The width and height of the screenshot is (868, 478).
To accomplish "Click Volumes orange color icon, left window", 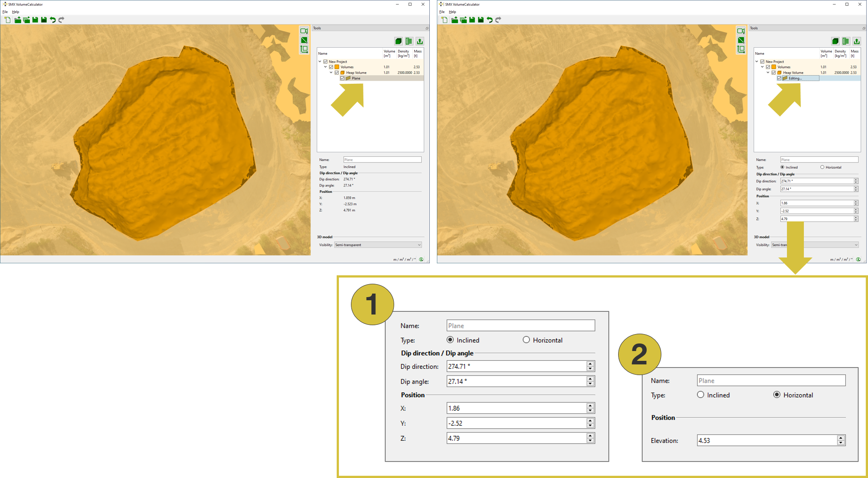I will 337,67.
